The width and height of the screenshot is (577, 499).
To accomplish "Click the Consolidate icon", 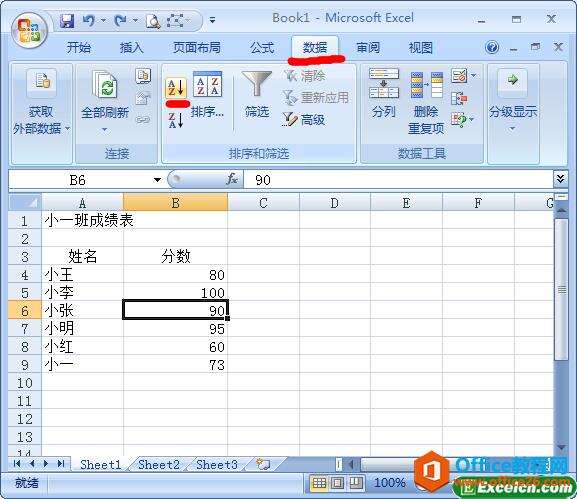I will coord(459,98).
